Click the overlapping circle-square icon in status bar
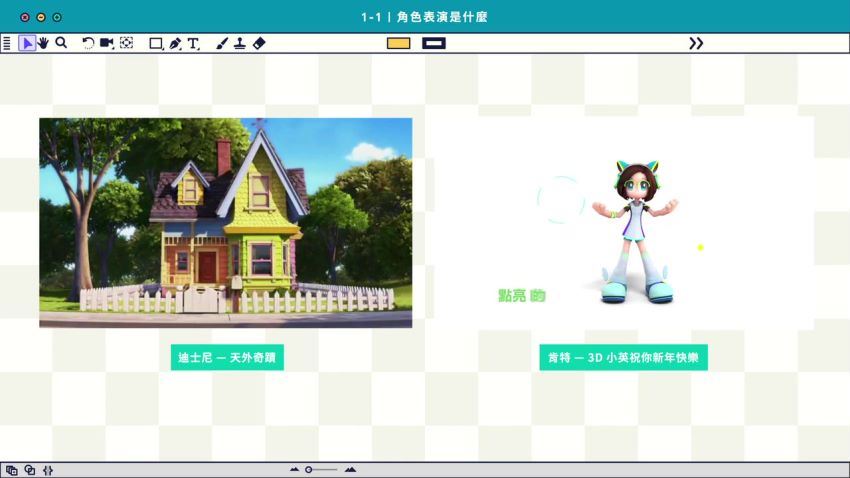The height and width of the screenshot is (478, 850). (x=30, y=470)
